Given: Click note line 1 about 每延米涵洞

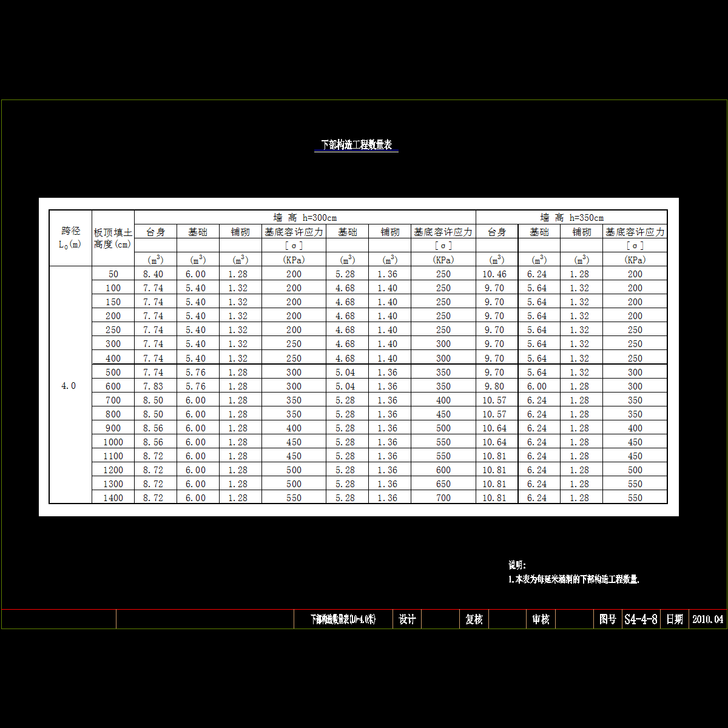Looking at the screenshot, I should pos(573,579).
